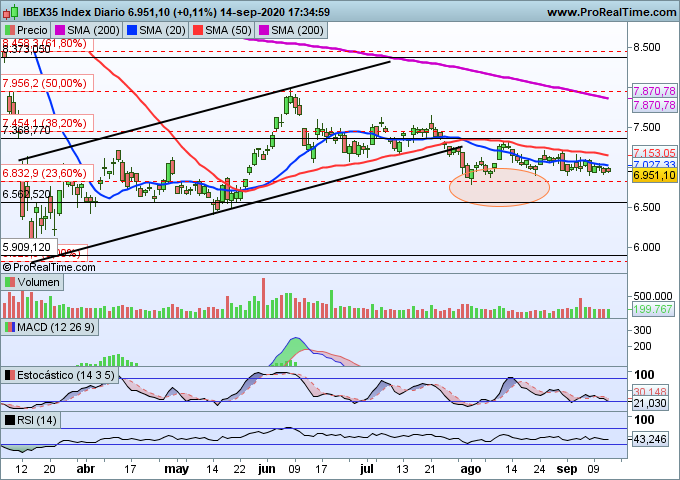Click the Volumen indicator color icon
Viewport: 680px width, 480px height.
[x=10, y=283]
